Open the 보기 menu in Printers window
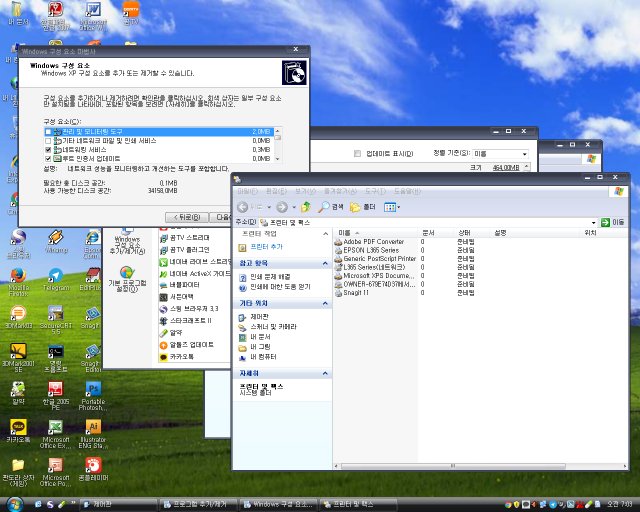This screenshot has width=640, height=512. 305,191
